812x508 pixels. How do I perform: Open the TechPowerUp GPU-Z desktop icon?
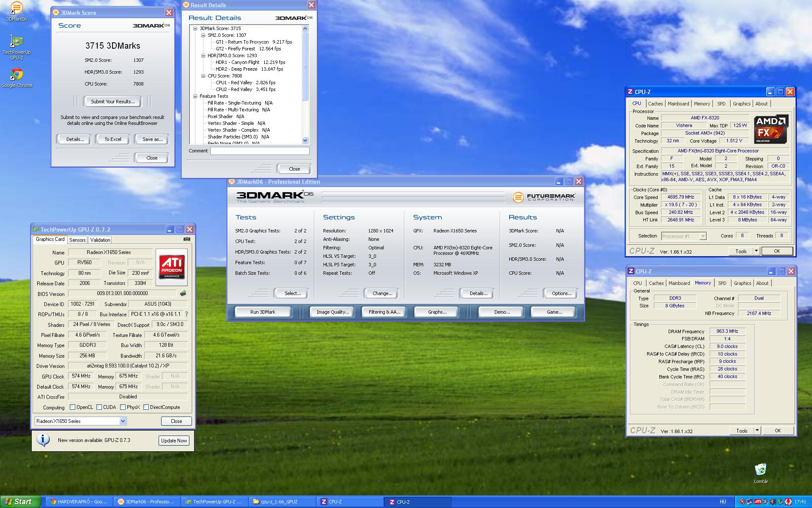coord(16,41)
